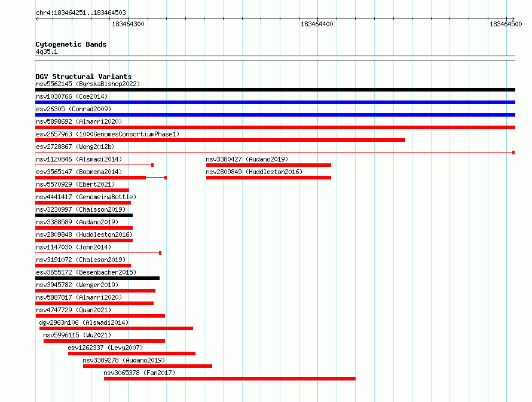Click the red bar of nsv4441417
The image size is (532, 402).
tap(83, 203)
